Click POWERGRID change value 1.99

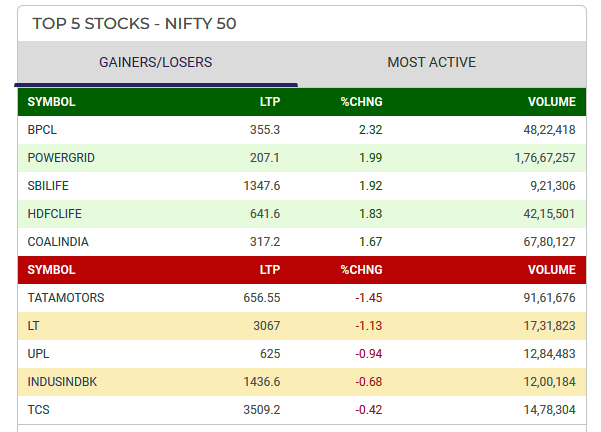tap(371, 158)
